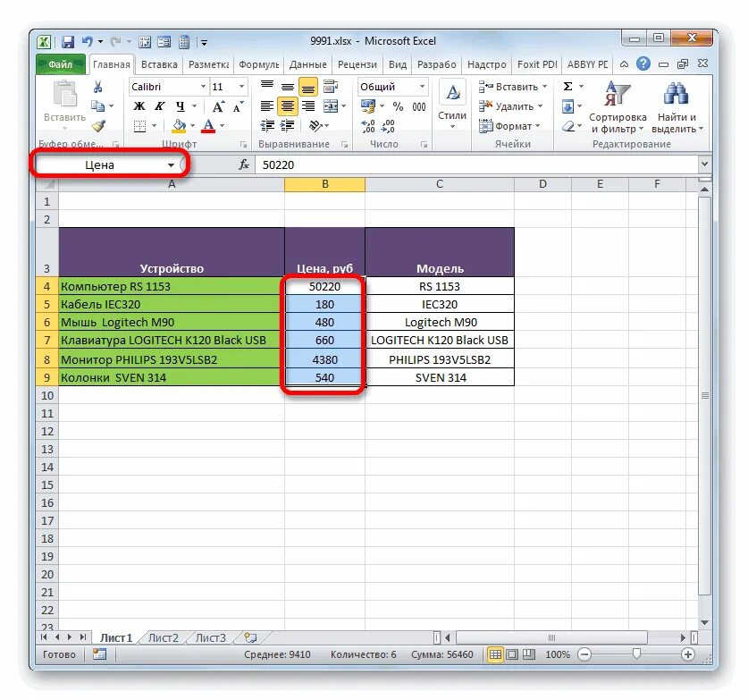Decrease font size with small A icon

pos(238,106)
